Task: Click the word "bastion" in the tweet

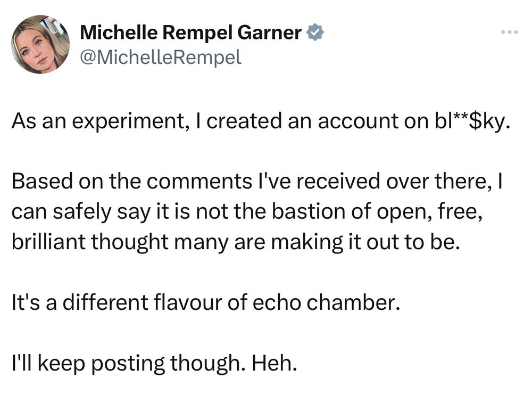Action: pyautogui.click(x=309, y=211)
